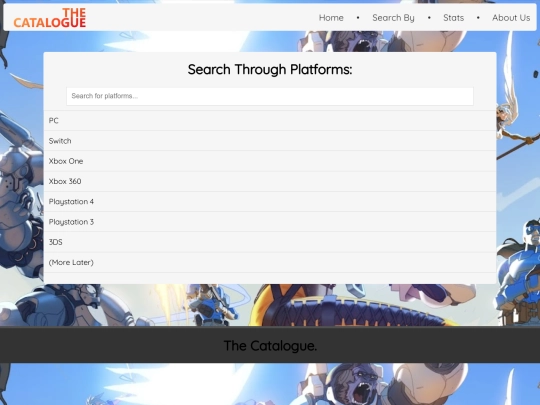Open the Search By menu
Image resolution: width=540 pixels, height=405 pixels.
(393, 18)
